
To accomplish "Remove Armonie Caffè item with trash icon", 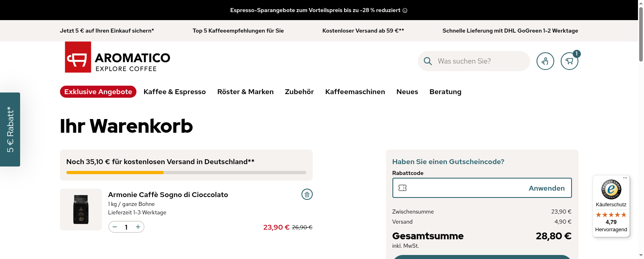I will (307, 194).
